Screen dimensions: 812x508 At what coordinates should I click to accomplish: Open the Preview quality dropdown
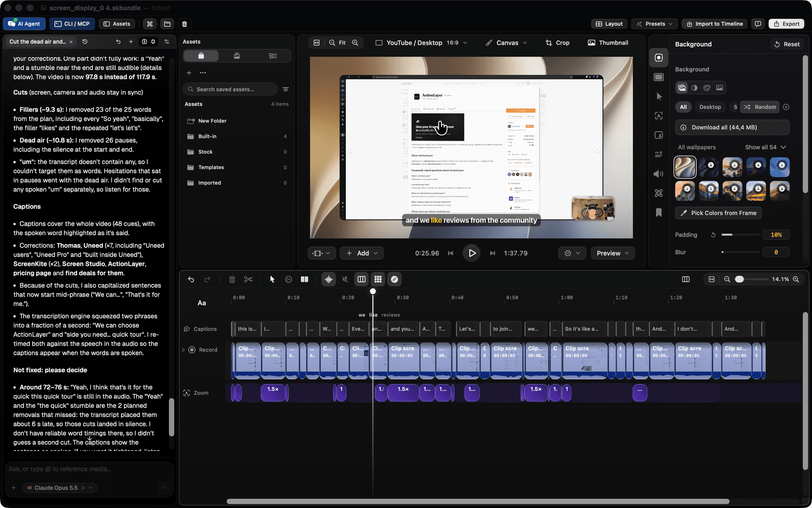[x=613, y=253]
